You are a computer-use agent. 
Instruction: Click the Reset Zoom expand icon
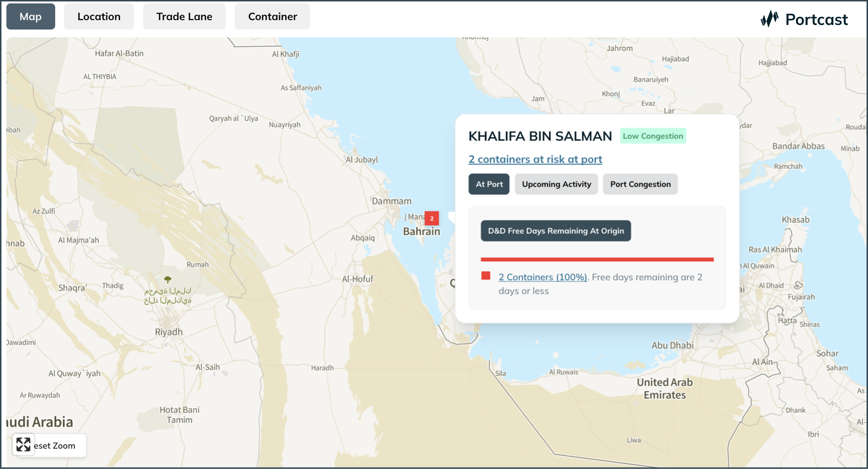tap(23, 444)
